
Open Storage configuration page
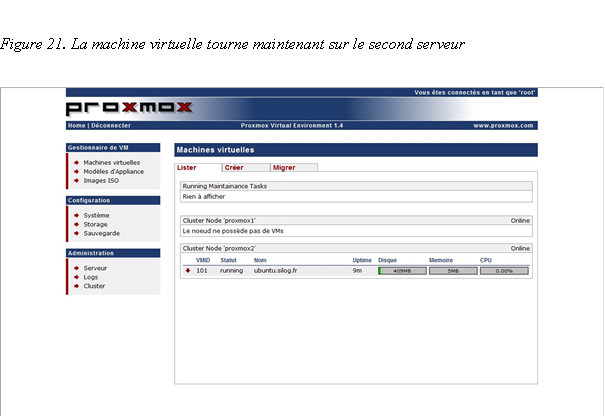[95, 224]
